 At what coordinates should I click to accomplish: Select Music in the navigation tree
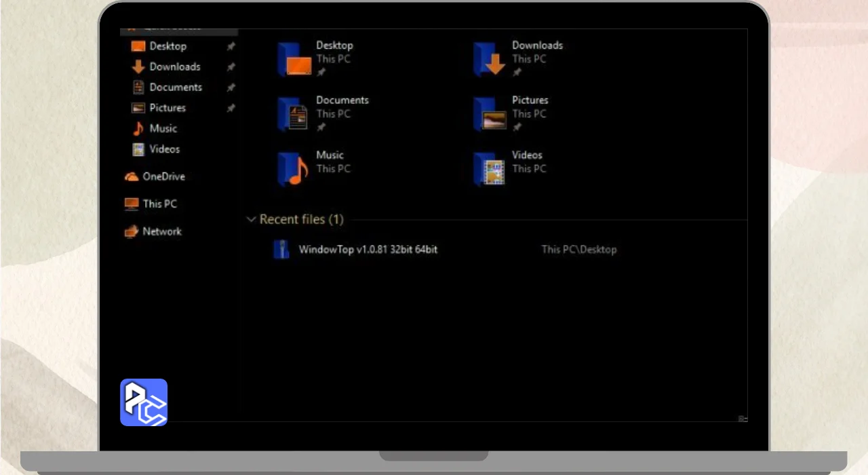click(163, 128)
